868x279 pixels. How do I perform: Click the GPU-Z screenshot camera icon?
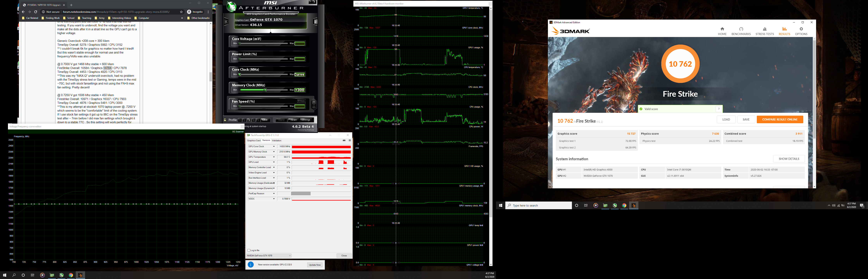tap(344, 140)
